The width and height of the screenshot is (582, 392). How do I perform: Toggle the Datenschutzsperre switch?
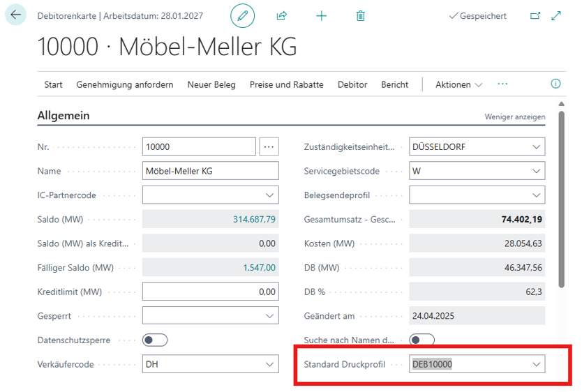click(x=155, y=340)
